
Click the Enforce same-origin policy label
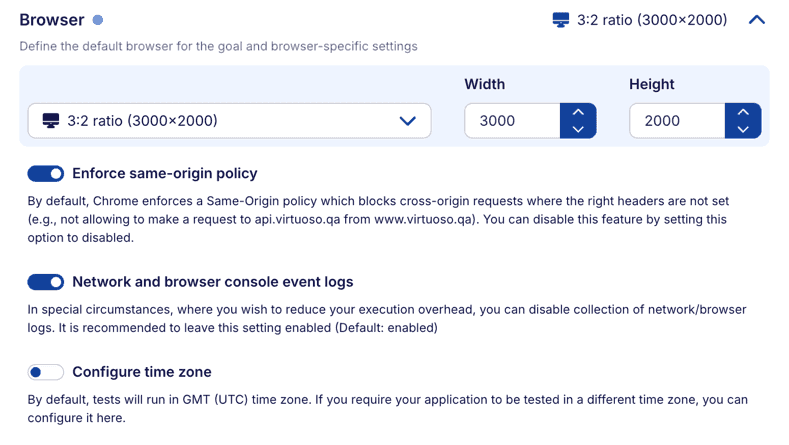click(165, 174)
